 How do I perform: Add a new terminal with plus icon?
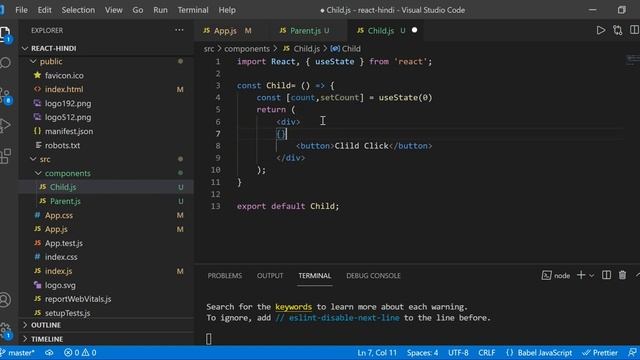[581, 276]
